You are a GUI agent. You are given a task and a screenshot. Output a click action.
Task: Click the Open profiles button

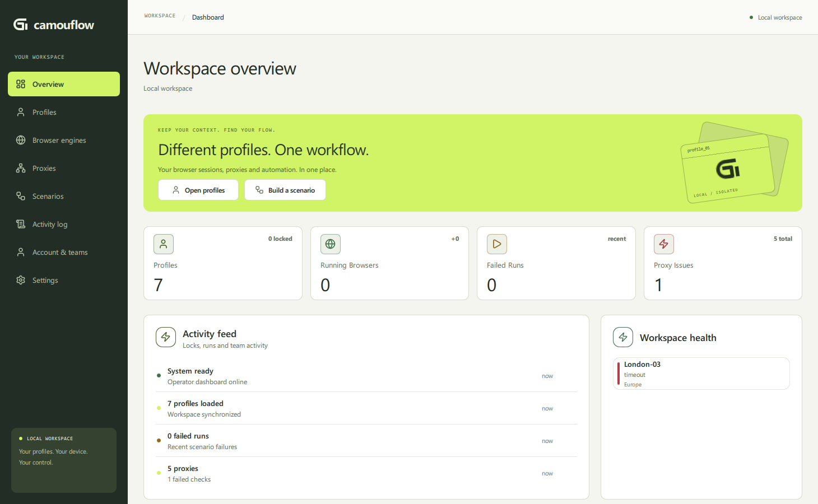(x=198, y=190)
